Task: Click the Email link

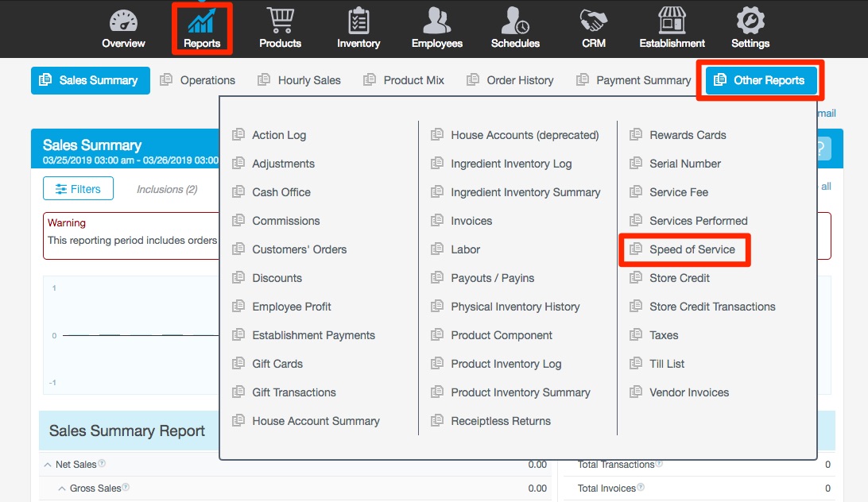Action: [826, 113]
